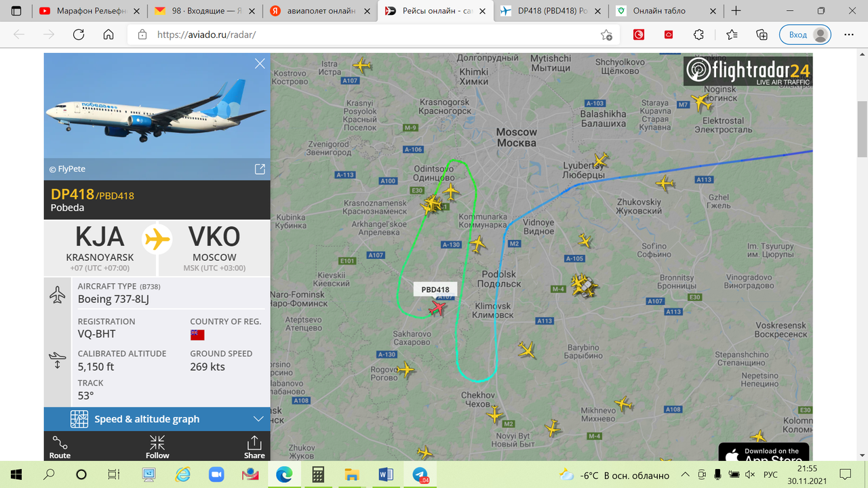Viewport: 868px width, 488px height.
Task: Open the browser's three-dot settings menu
Action: tap(849, 35)
